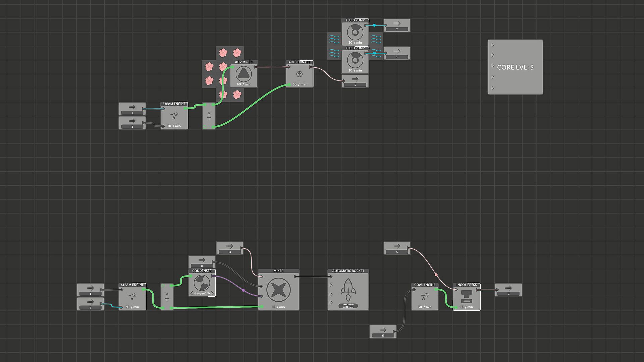Image resolution: width=644 pixels, height=362 pixels.
Task: Cycle Condenser output to next option
Action: [x=212, y=294]
